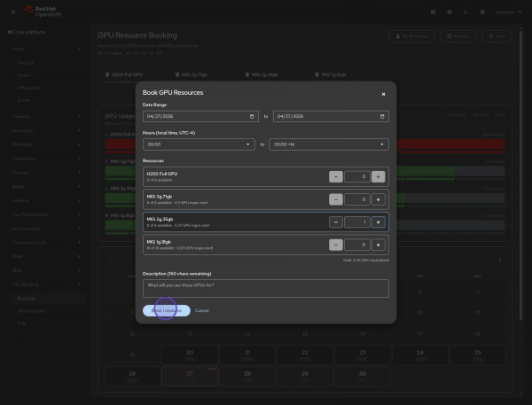Open the sidebar Help link under GPU Booking
532x405 pixels.
[x=22, y=323]
